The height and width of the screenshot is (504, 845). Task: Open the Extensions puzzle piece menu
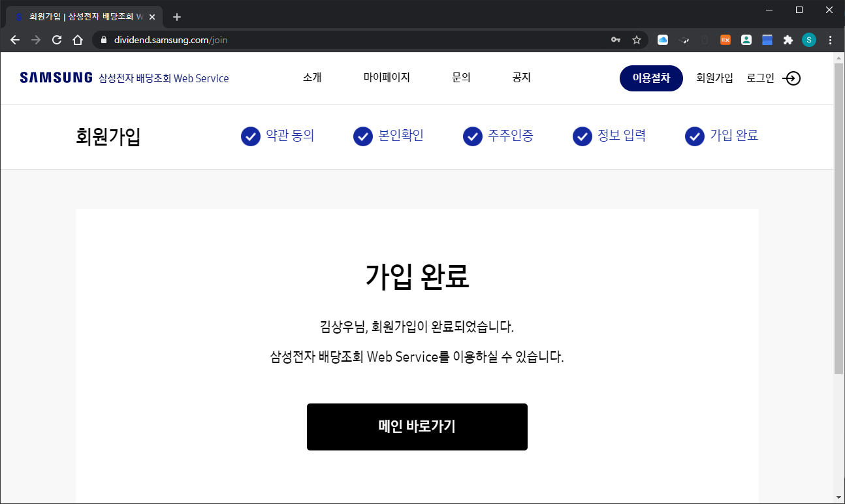point(788,40)
